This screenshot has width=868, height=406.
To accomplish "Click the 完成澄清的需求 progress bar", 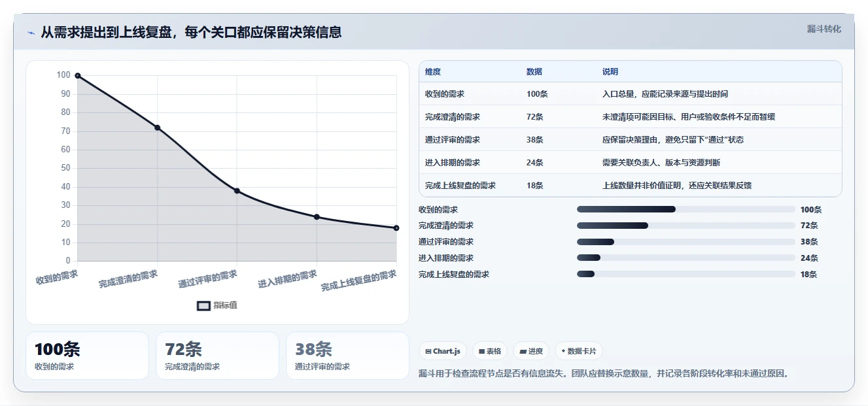I will click(x=686, y=226).
